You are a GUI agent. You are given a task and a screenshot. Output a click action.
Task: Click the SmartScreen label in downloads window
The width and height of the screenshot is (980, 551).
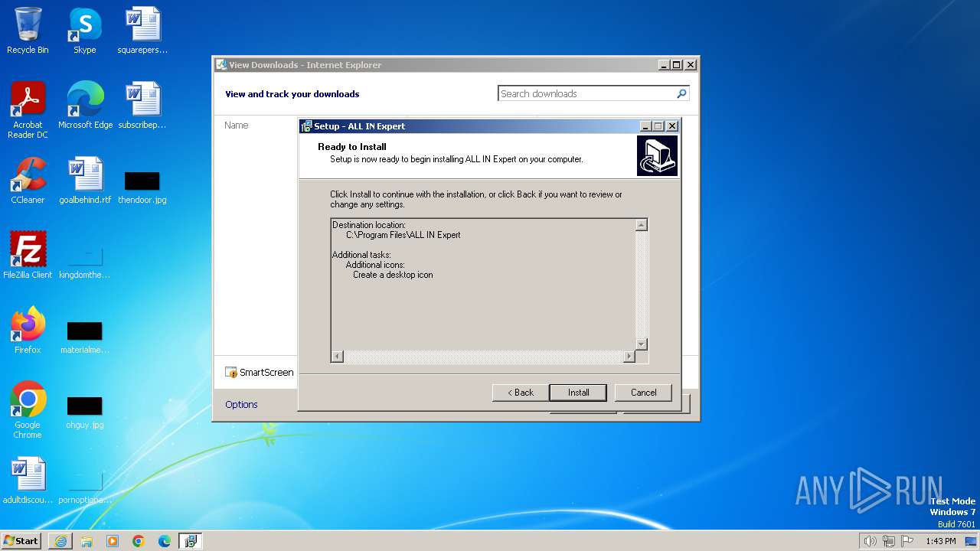pyautogui.click(x=266, y=373)
